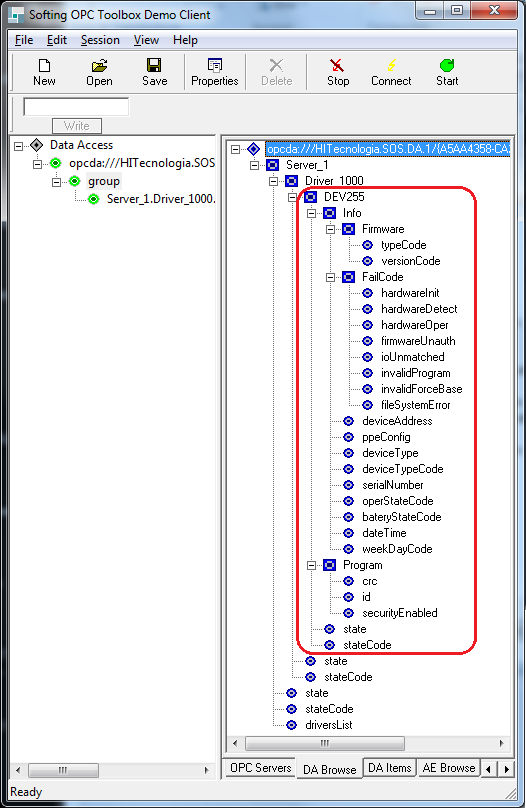This screenshot has height=808, width=526.
Task: Click the Connect lightning icon
Action: coord(392,65)
